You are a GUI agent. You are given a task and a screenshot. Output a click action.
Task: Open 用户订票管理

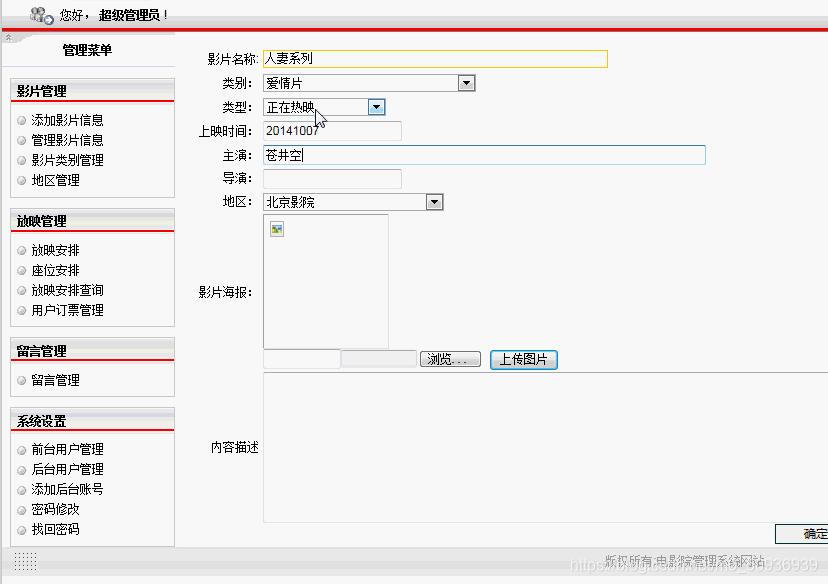67,310
